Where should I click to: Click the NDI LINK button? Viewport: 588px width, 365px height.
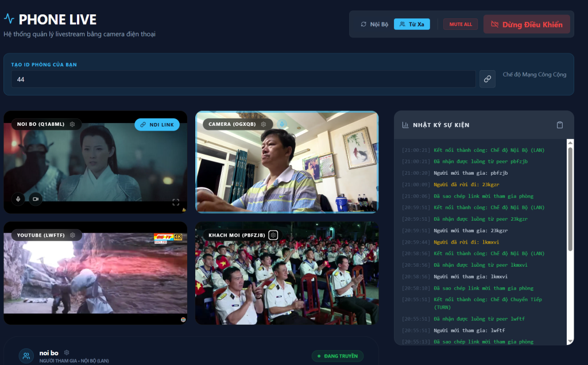(157, 125)
